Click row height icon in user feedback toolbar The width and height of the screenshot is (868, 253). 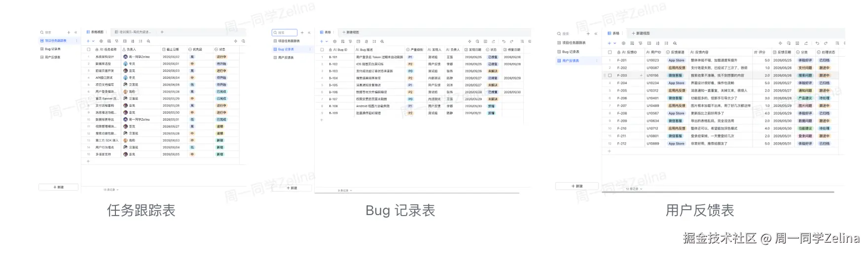666,43
